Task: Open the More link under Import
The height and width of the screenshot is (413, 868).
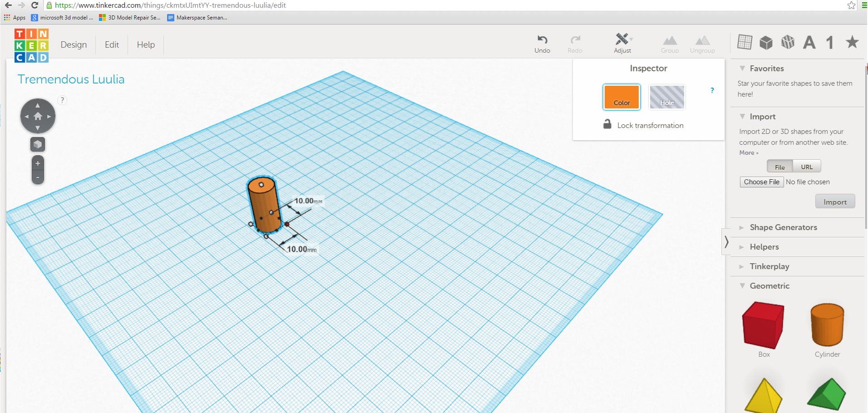Action: [749, 153]
